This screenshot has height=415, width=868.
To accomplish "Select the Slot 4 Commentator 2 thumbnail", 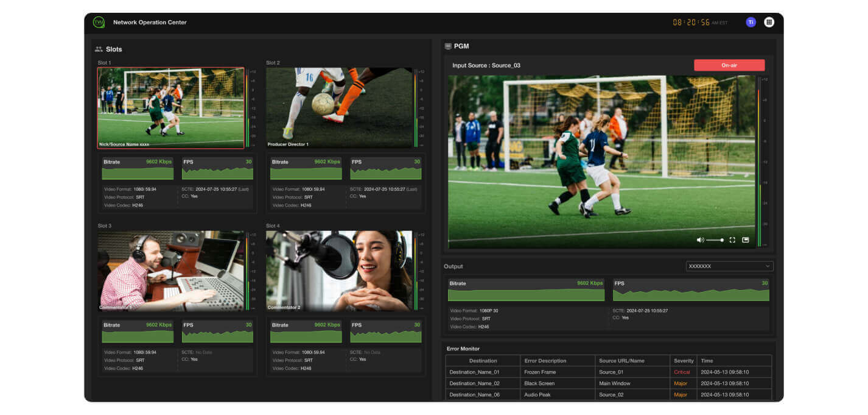I will pos(339,271).
